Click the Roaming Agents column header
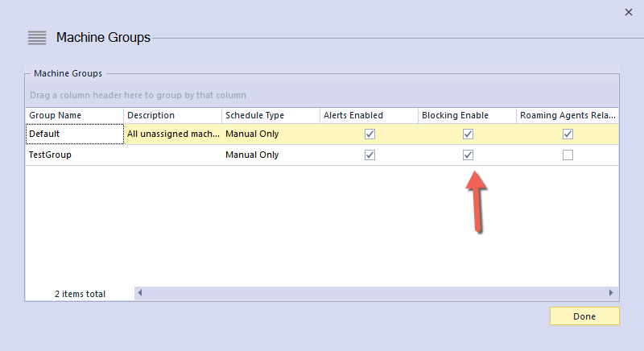Viewport: 644px width, 351px height. coord(567,115)
